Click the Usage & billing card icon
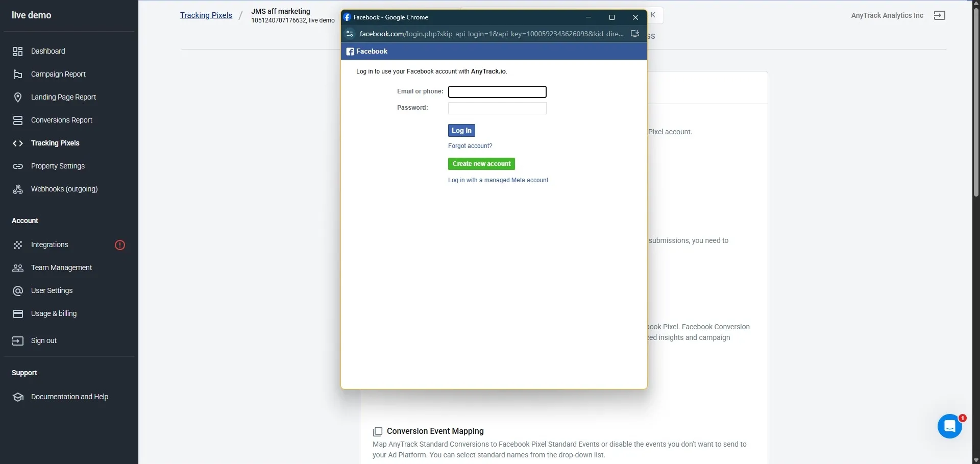The width and height of the screenshot is (980, 464). 18,314
